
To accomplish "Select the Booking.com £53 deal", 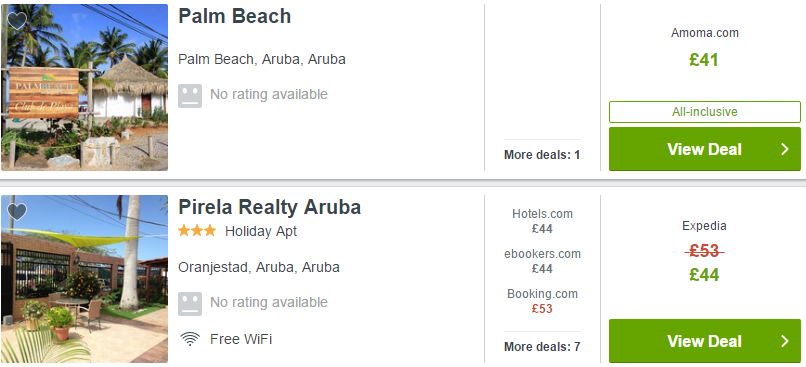I will click(x=542, y=301).
